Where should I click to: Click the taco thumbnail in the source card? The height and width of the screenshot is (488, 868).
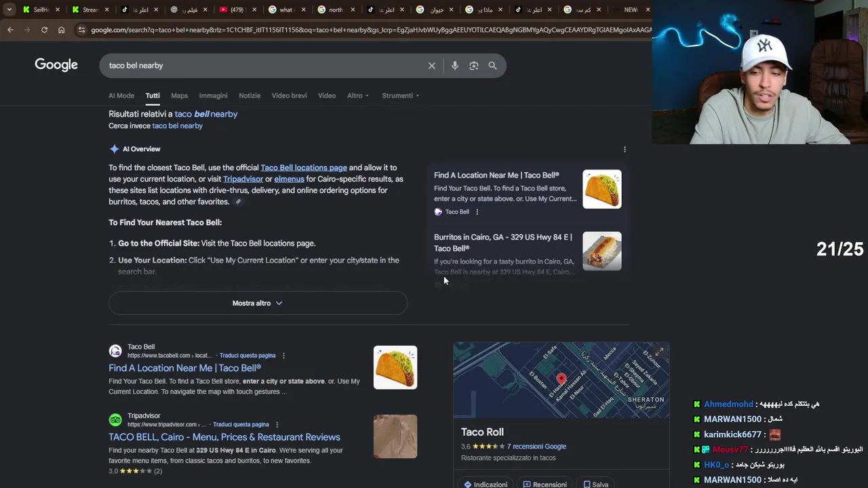click(x=601, y=189)
